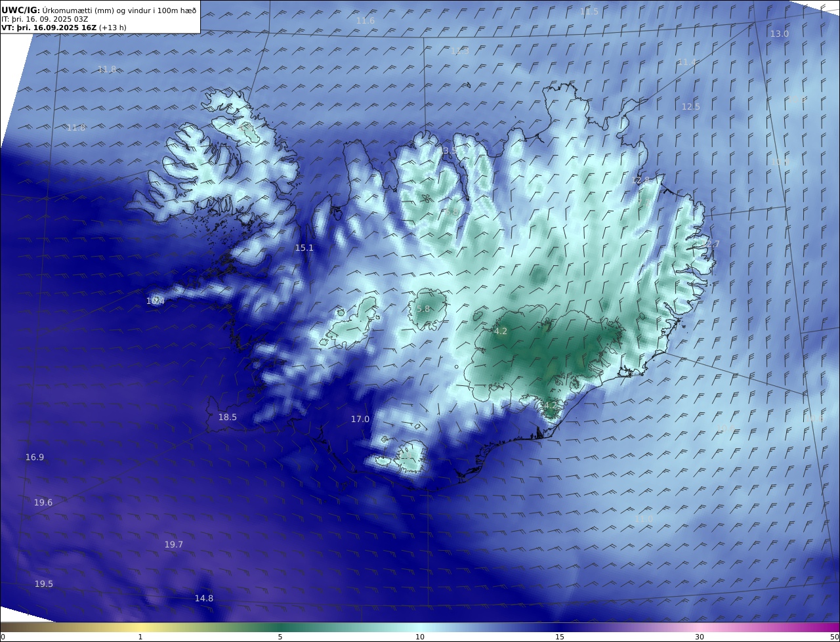Click the valid time line ending '(+13 h)'
This screenshot has height=642, width=840.
63,28
